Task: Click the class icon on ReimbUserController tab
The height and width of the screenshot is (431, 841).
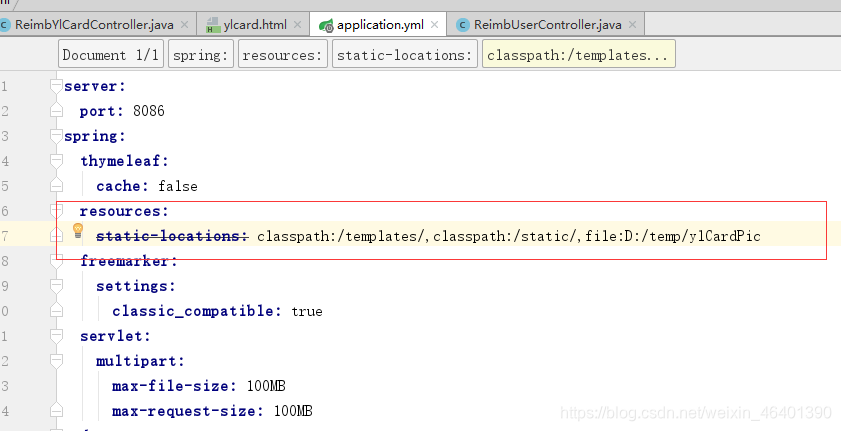Action: (x=462, y=24)
